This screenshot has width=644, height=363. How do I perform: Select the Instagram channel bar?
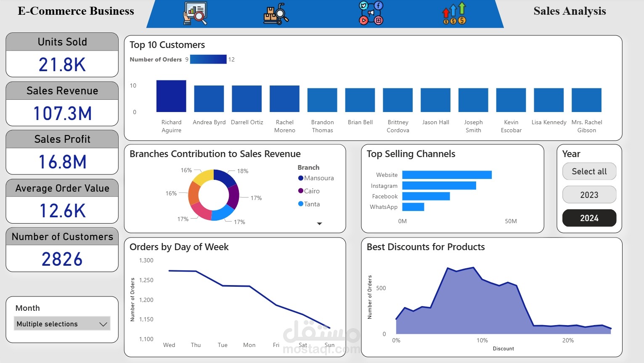(439, 186)
